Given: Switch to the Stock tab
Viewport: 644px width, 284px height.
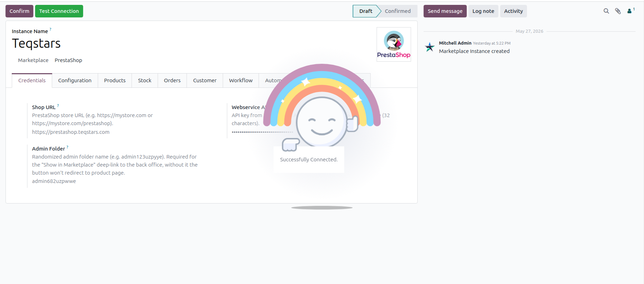Looking at the screenshot, I should (x=145, y=80).
